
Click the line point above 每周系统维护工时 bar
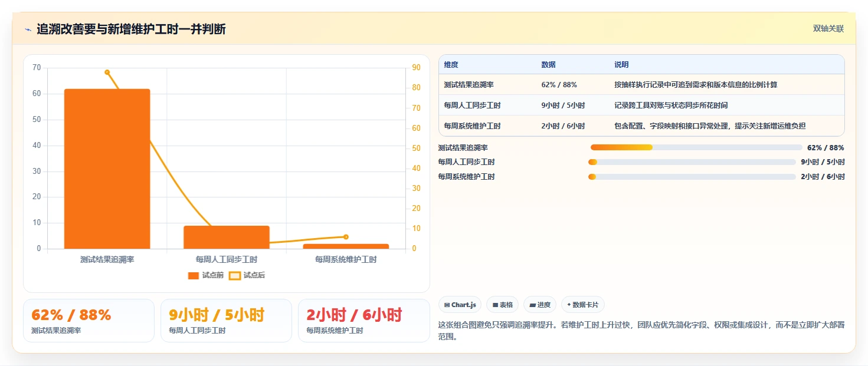coord(346,237)
